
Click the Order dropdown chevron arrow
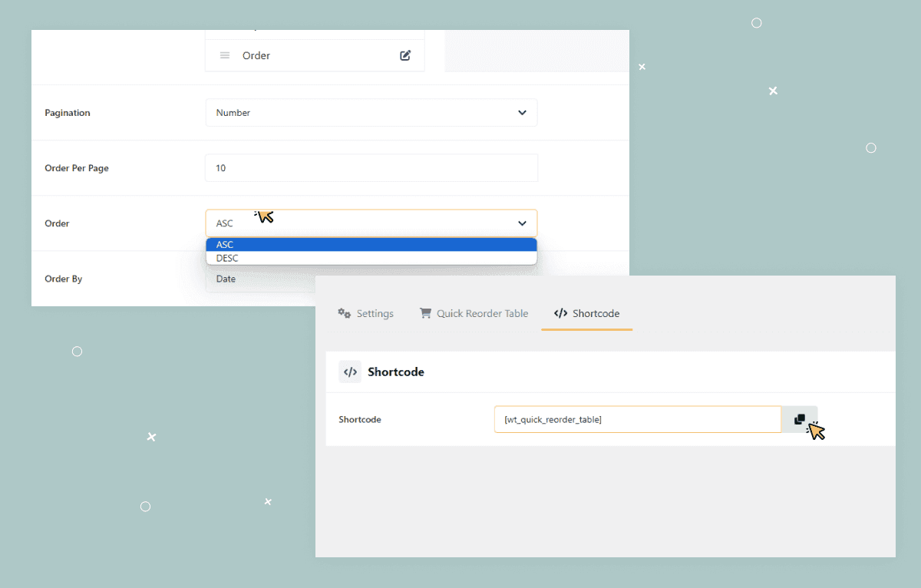[522, 223]
